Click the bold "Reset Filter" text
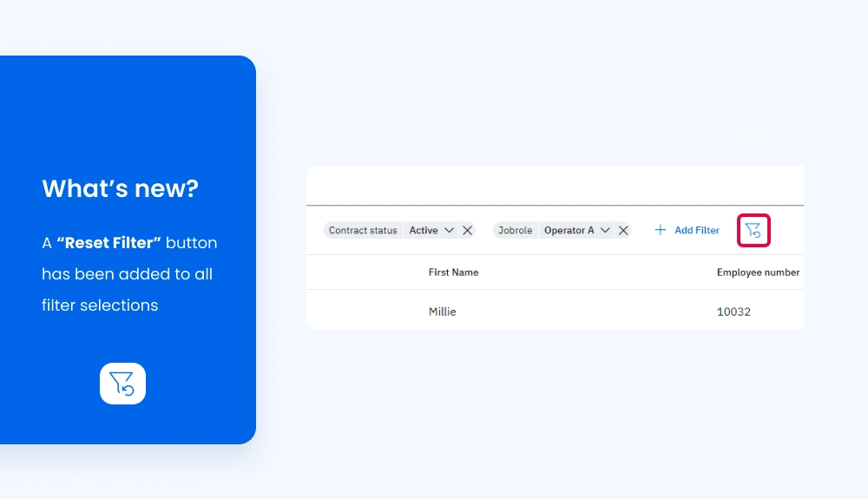868x499 pixels. tap(109, 243)
